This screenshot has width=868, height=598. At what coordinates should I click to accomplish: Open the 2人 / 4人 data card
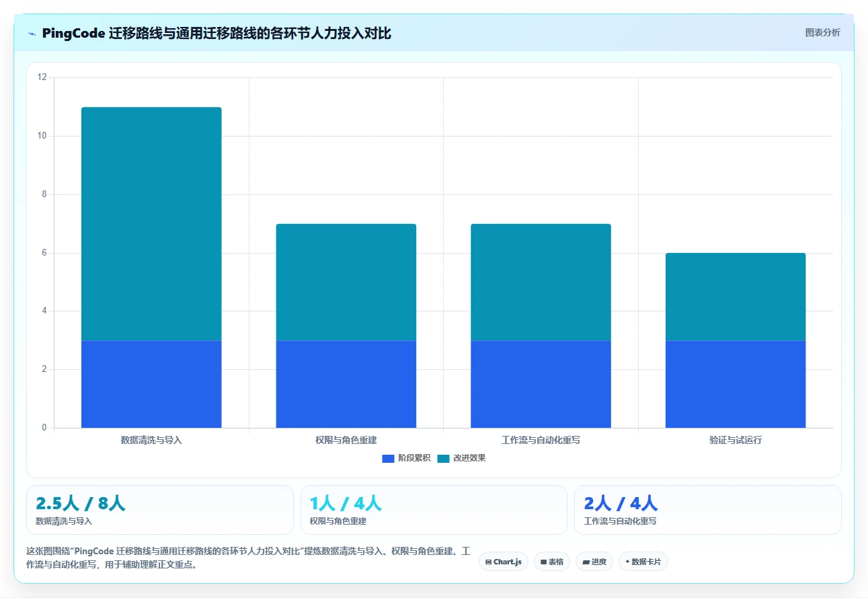[707, 510]
